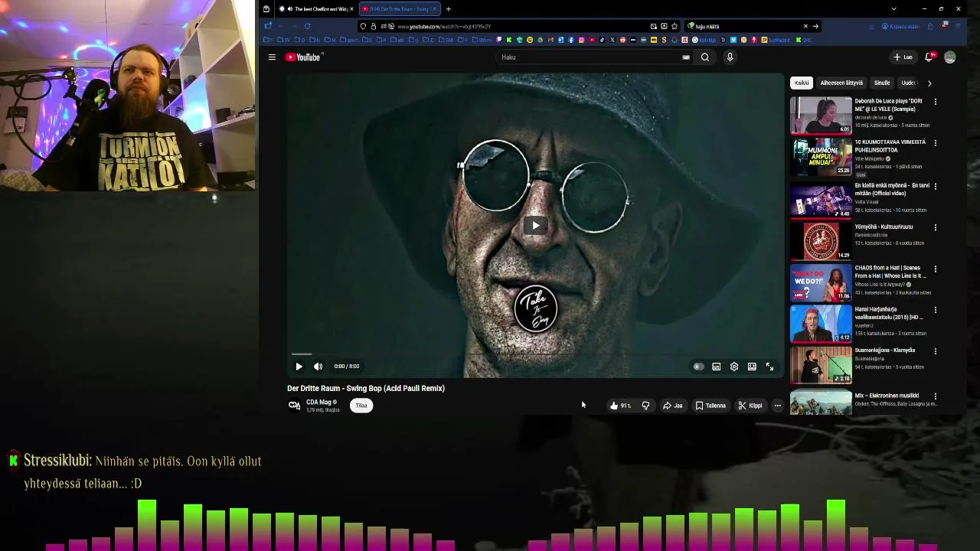Close the Der Dritte Raum browser tab
The image size is (980, 551).
click(435, 8)
